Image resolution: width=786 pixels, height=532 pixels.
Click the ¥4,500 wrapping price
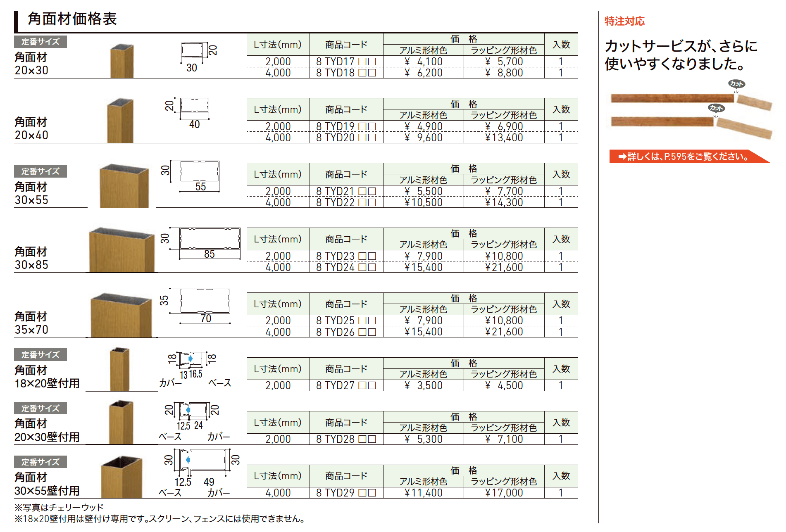[504, 385]
